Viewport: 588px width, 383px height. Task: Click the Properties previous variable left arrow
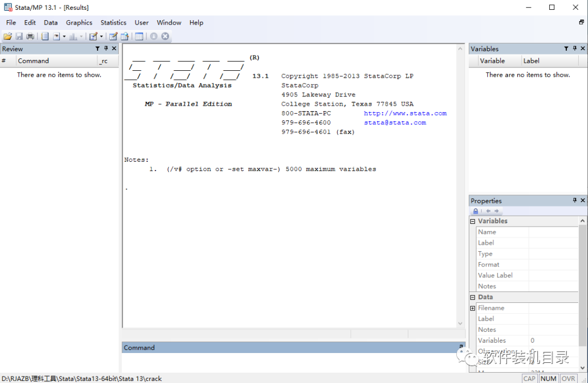pos(488,211)
